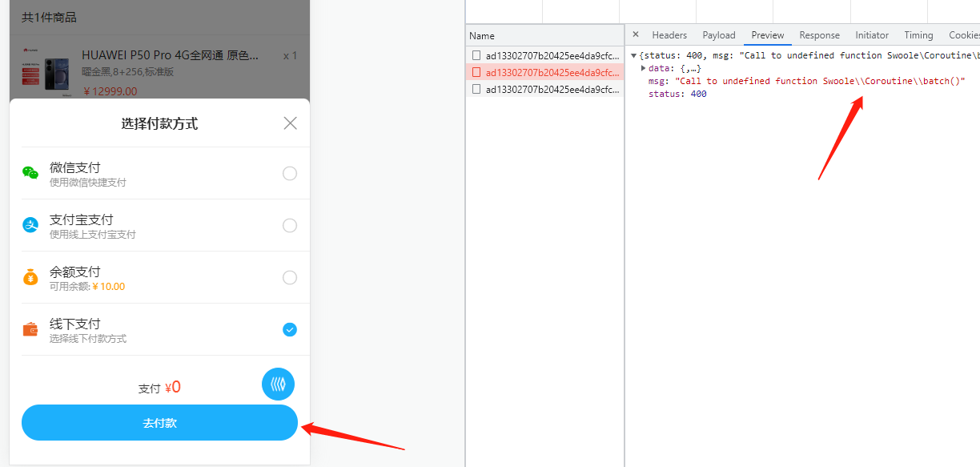Click the file icon of the first request row
Image resolution: width=980 pixels, height=467 pixels.
coord(476,55)
